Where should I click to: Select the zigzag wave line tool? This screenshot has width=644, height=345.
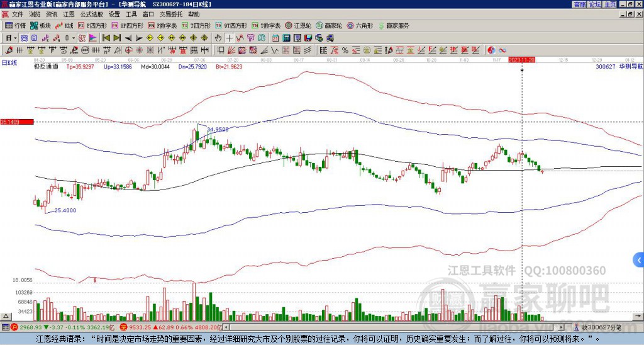click(274, 50)
